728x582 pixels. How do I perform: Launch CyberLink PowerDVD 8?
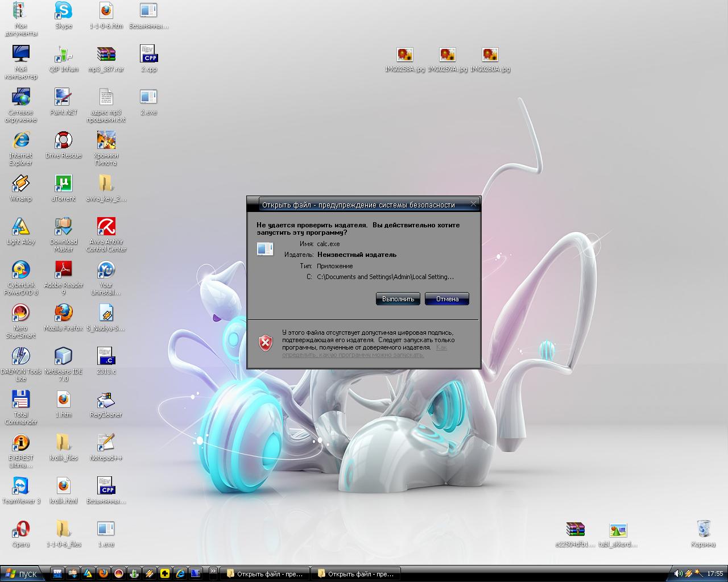(x=20, y=278)
